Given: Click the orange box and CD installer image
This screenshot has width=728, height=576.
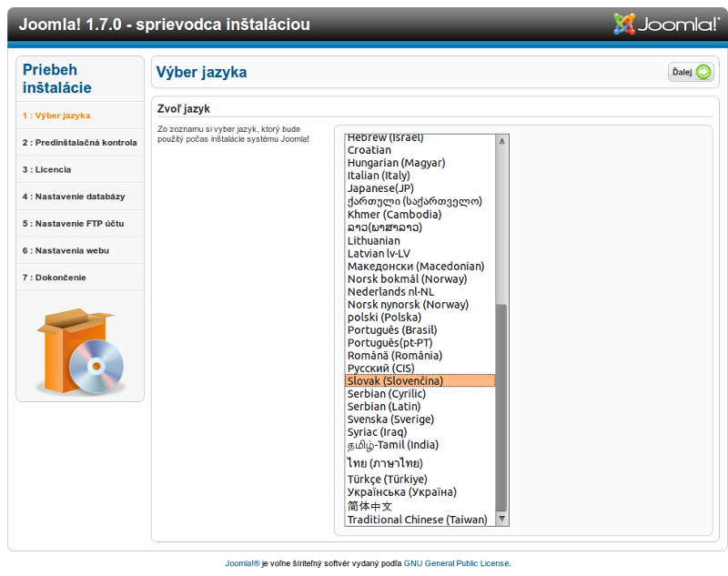Looking at the screenshot, I should pyautogui.click(x=80, y=351).
